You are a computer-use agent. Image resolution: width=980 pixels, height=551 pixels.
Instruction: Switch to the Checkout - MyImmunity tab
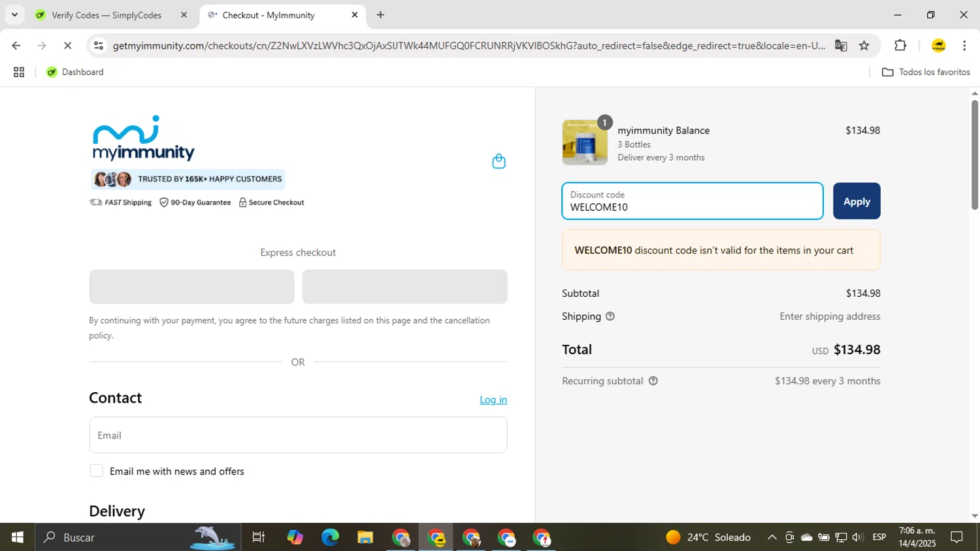[x=283, y=15]
